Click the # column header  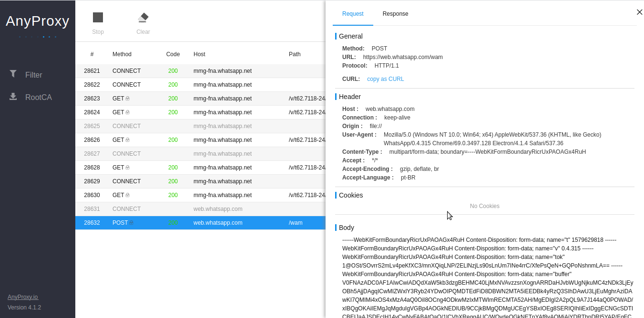tap(92, 54)
